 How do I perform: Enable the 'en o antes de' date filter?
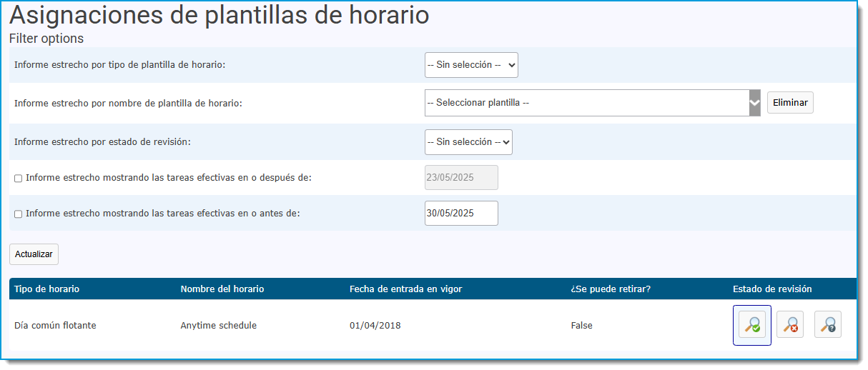[x=19, y=214]
